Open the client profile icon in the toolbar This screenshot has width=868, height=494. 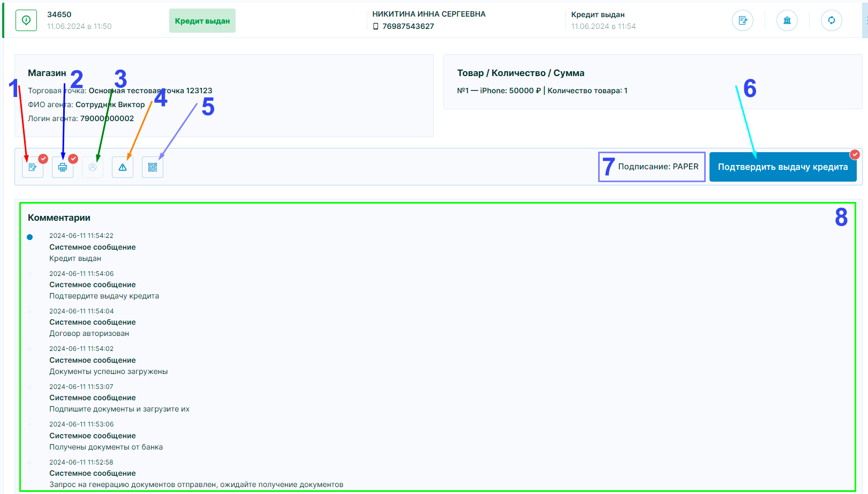[93, 167]
